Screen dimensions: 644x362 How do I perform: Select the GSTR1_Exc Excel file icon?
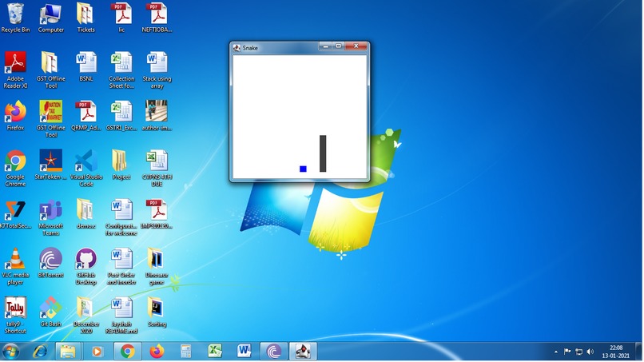[121, 116]
